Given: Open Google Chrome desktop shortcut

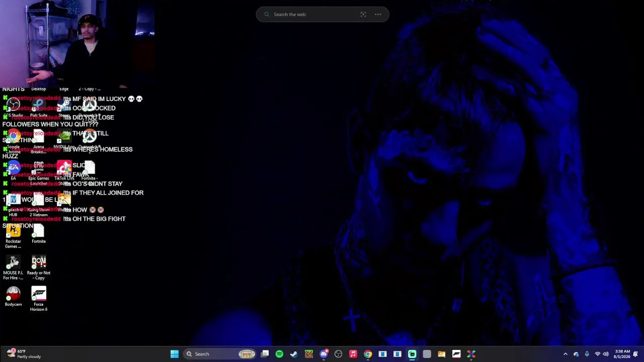Looking at the screenshot, I should point(13,142).
